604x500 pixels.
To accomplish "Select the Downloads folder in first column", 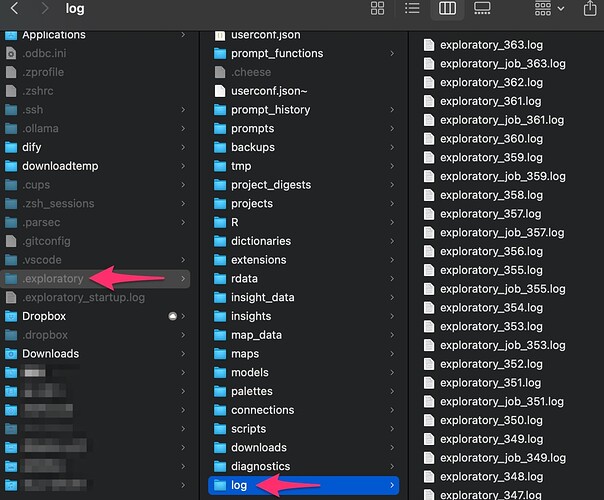I will click(50, 354).
